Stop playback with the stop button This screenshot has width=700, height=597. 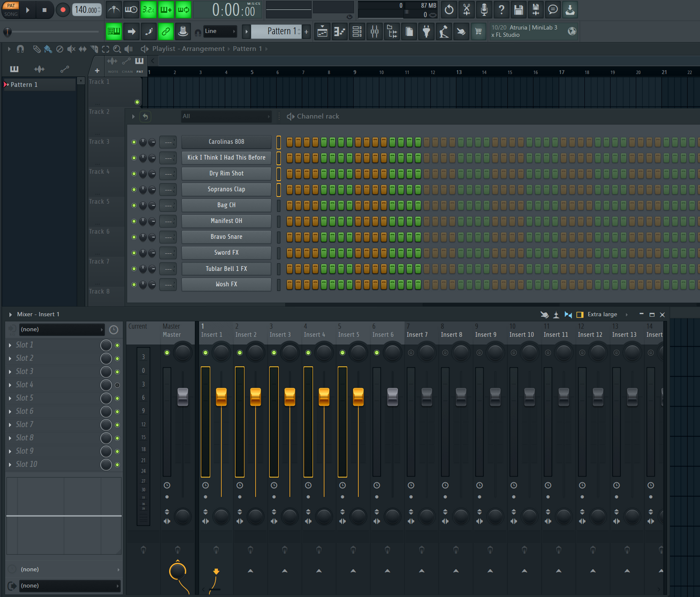44,10
